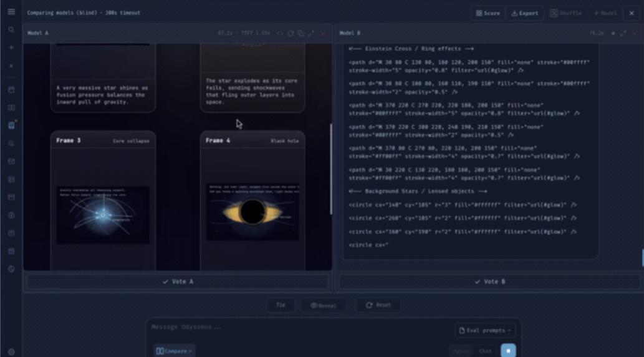Viewport: 644px width, 357px height.
Task: Reveal the blind model names
Action: pos(323,305)
